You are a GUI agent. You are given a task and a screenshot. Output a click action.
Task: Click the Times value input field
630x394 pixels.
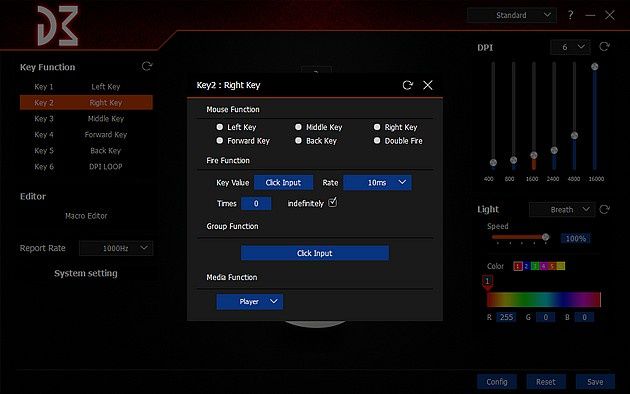tap(256, 204)
